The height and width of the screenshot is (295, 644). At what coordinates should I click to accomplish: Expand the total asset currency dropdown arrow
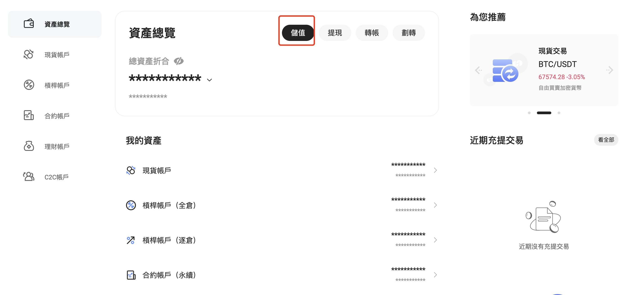[209, 80]
